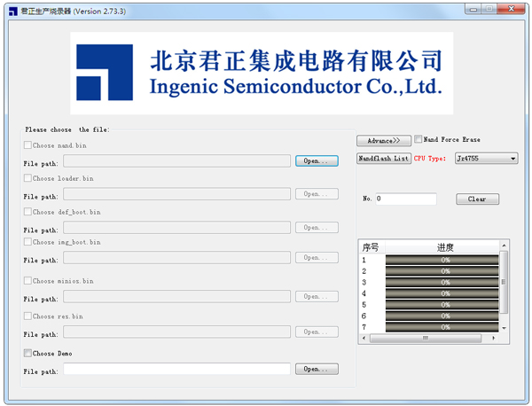Click the list's vertical scrollbar thumb
Viewport: 532px width, 406px height.
coord(505,282)
